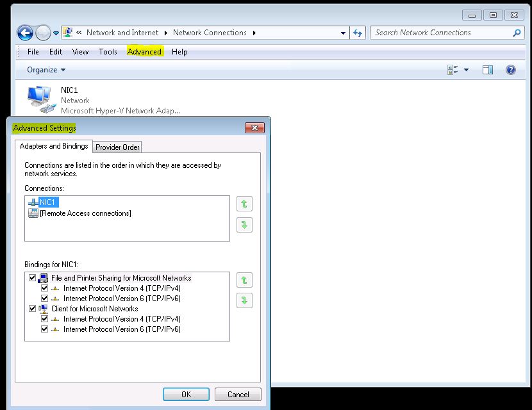Click the change view icon
Screen dimensions: 532x410
pyautogui.click(x=453, y=70)
